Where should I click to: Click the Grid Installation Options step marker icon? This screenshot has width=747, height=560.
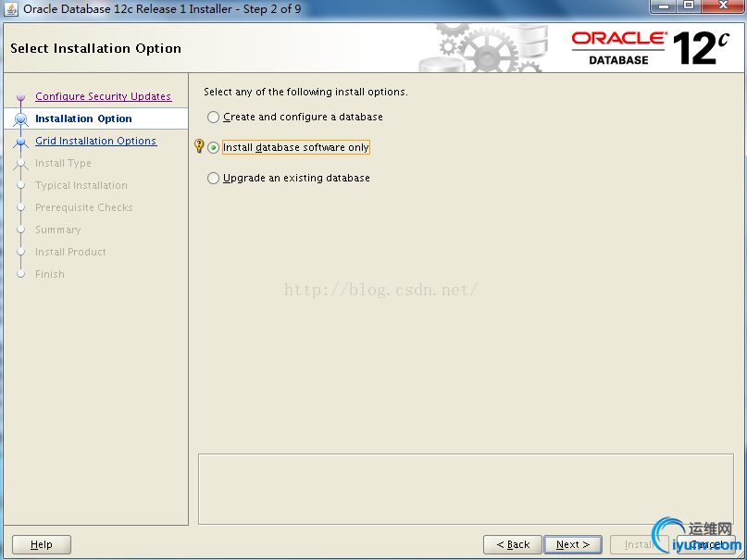(20, 142)
